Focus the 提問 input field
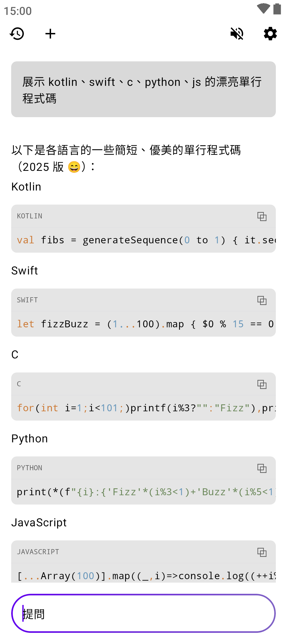The width and height of the screenshot is (287, 644). click(x=143, y=613)
